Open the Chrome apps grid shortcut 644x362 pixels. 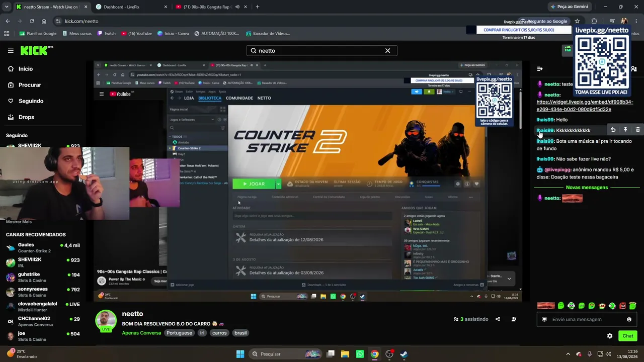point(7,34)
